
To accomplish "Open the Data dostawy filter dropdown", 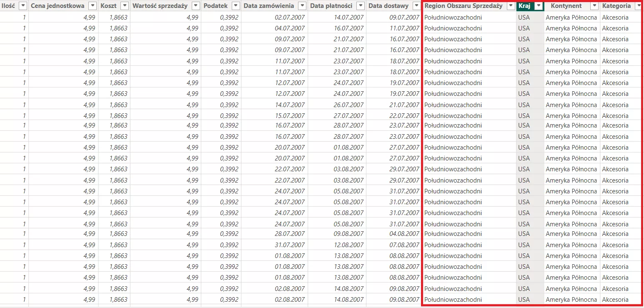I will tap(416, 6).
